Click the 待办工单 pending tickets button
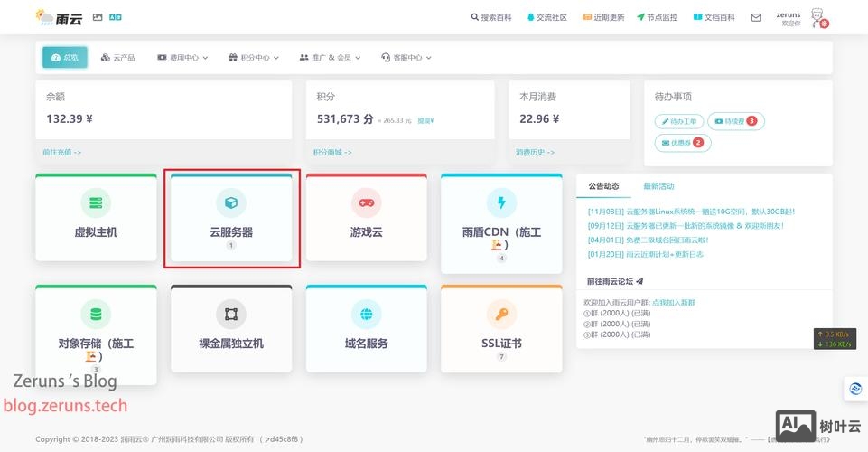The image size is (868, 452). click(x=679, y=121)
